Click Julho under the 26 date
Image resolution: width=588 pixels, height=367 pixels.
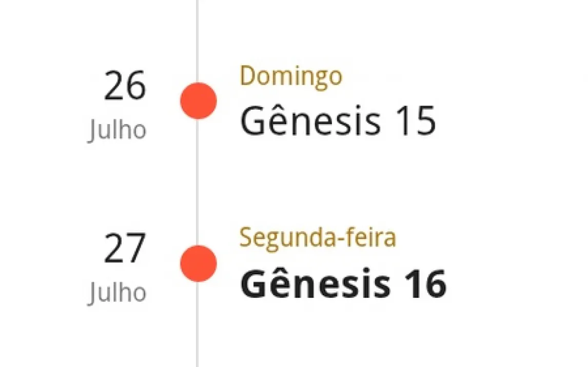tap(117, 130)
